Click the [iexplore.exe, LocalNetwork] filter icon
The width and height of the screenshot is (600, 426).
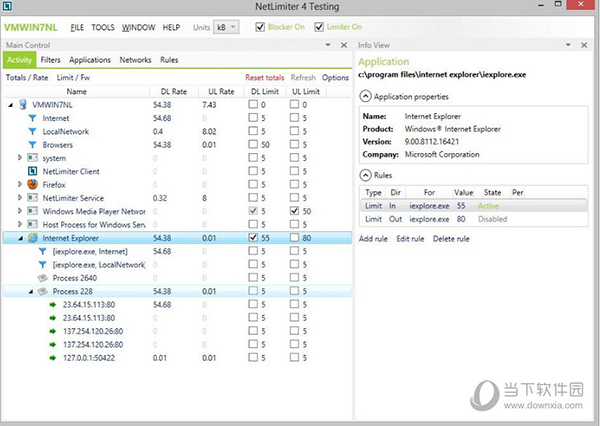tap(42, 264)
